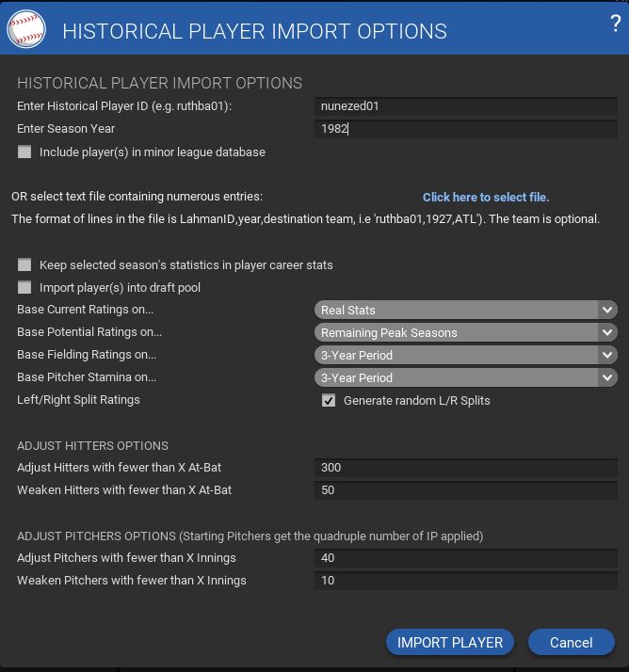Select Adjust Hitters At-Bat value field

coord(465,467)
